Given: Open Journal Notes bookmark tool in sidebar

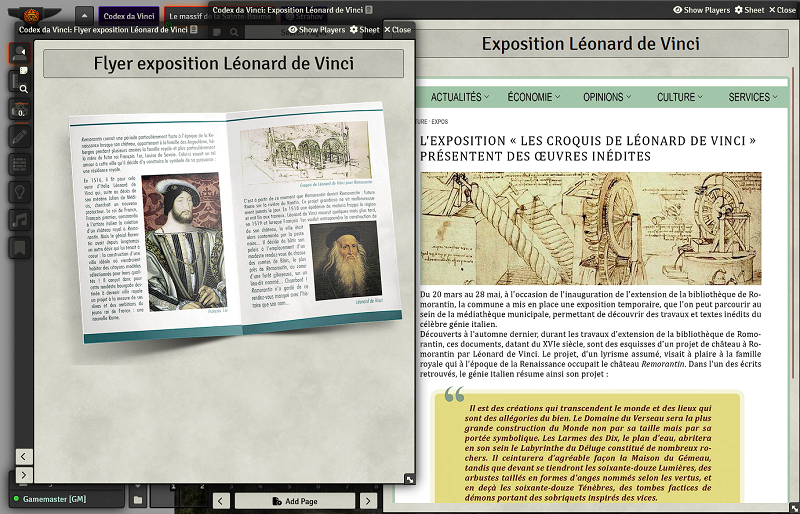Looking at the screenshot, I should pos(19,248).
